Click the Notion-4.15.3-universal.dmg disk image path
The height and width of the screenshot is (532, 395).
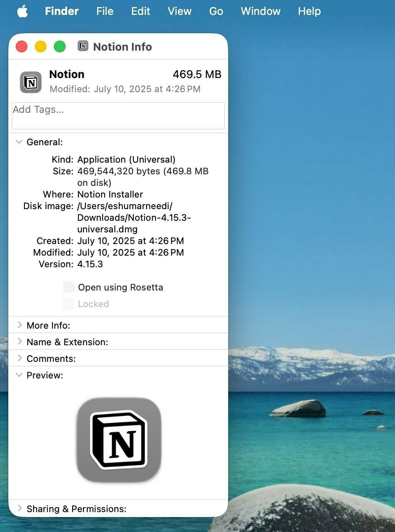coord(134,217)
